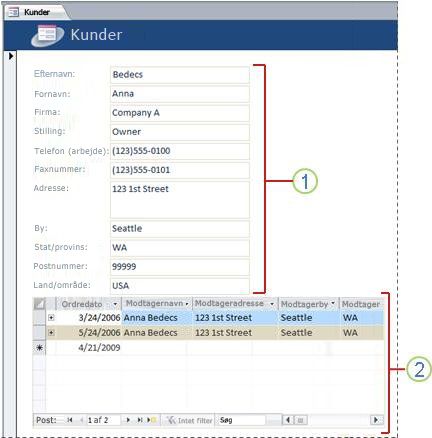
Task: Expand the 3/24/2006 order row
Action: pyautogui.click(x=51, y=318)
